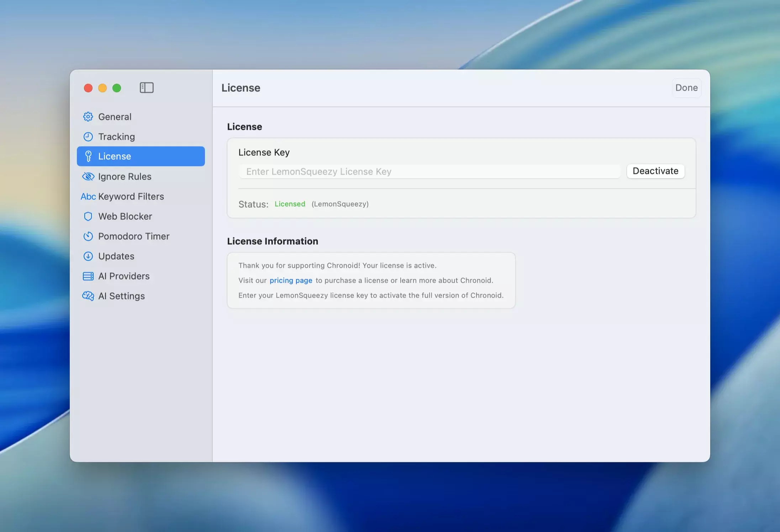Click the General gear icon
The image size is (780, 532).
[88, 117]
